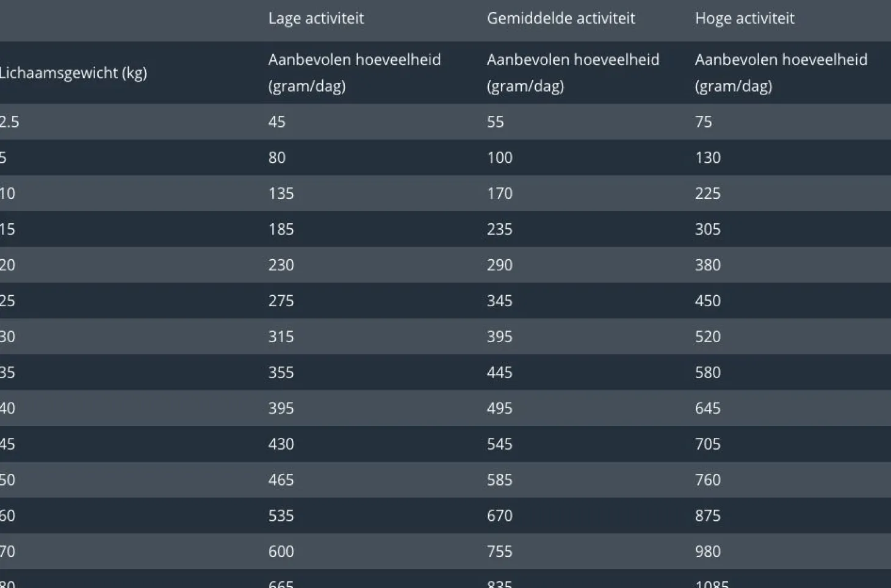
Task: Select the "Lichaamsgewicht (kg)" header cell
Action: pyautogui.click(x=73, y=73)
